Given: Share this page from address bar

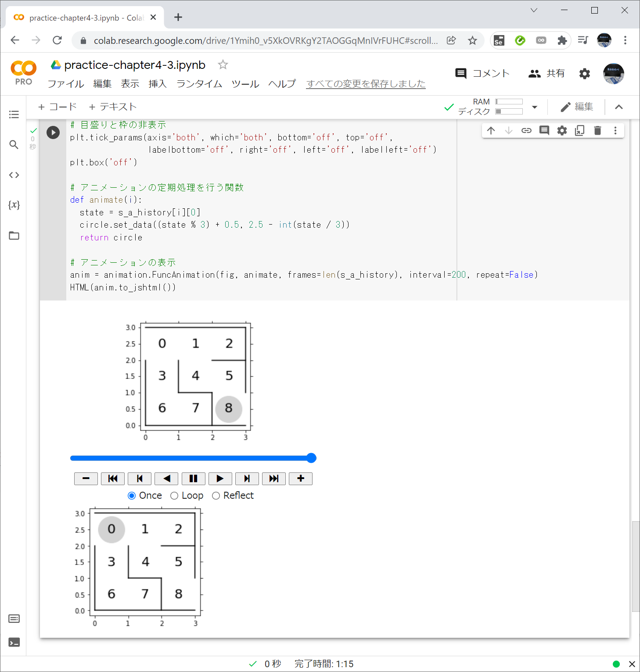Looking at the screenshot, I should 451,40.
